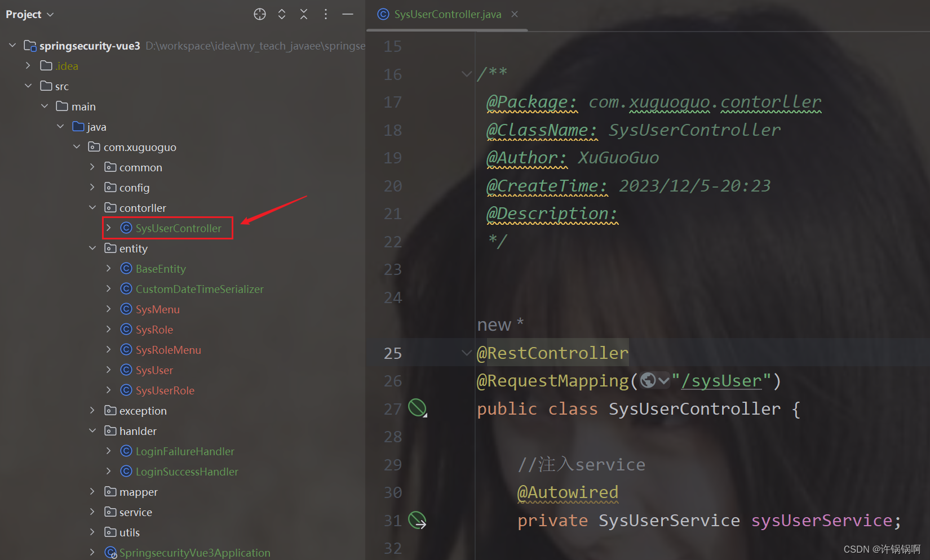Image resolution: width=930 pixels, height=560 pixels.
Task: Click line number 25 in the gutter
Action: coord(393,353)
